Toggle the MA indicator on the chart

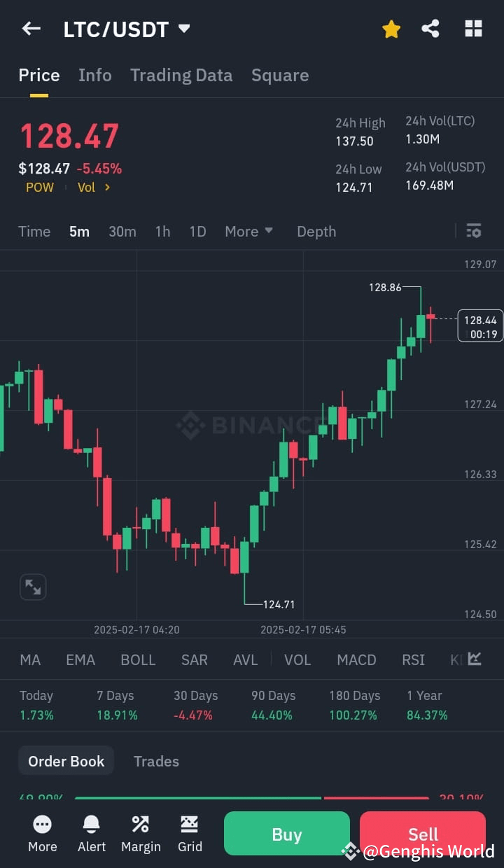point(30,659)
